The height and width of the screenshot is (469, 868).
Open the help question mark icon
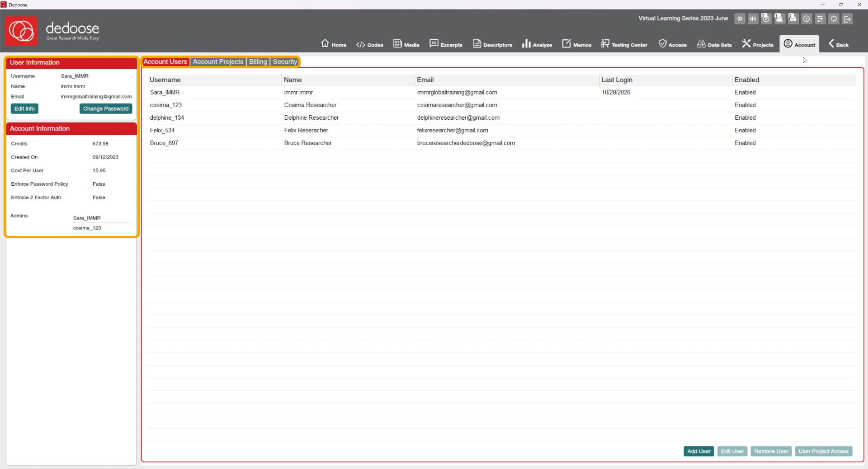click(x=807, y=19)
